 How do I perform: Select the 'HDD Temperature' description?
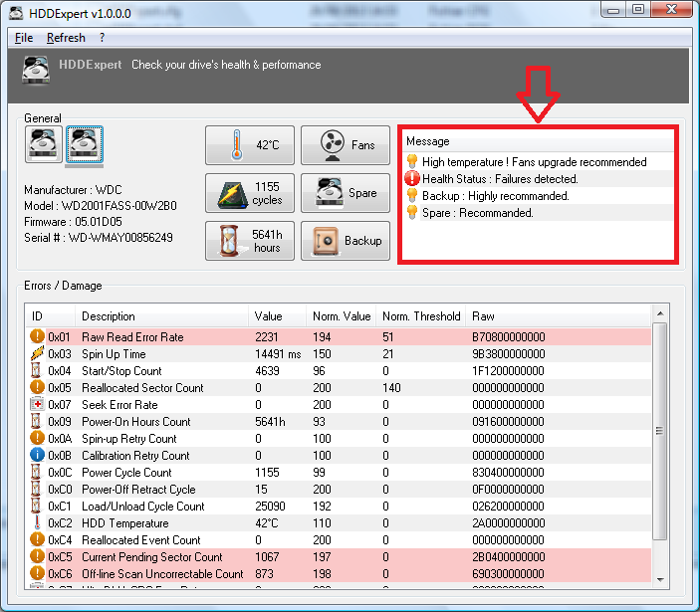pyautogui.click(x=125, y=523)
